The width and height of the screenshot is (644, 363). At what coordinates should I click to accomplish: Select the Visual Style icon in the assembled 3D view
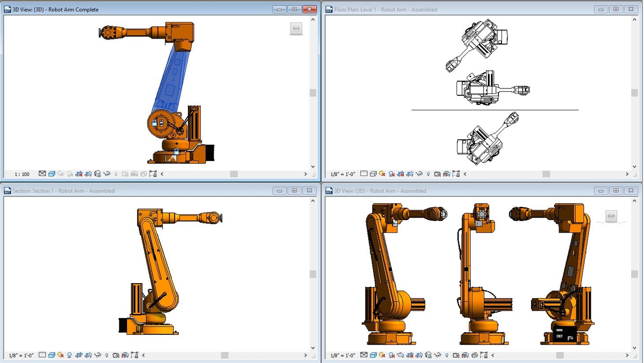373,356
